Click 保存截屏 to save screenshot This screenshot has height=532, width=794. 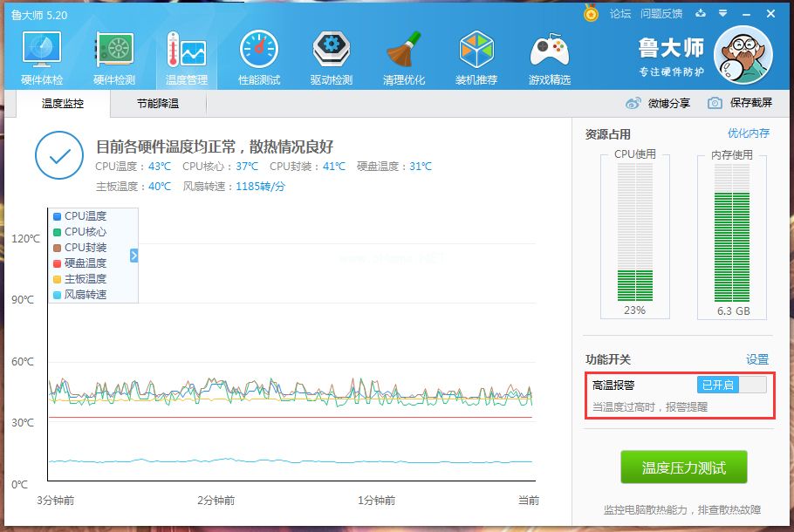(x=741, y=103)
